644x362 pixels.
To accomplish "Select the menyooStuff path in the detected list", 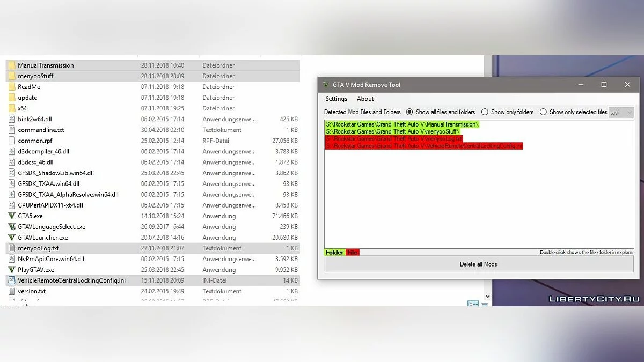I will click(x=393, y=131).
